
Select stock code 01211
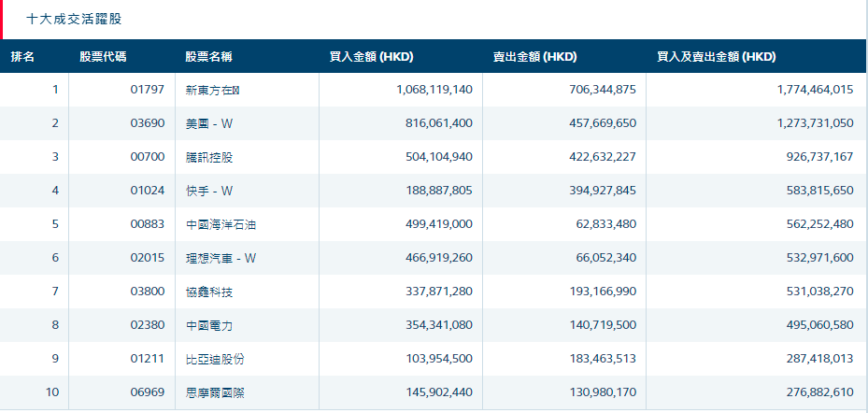pos(148,360)
